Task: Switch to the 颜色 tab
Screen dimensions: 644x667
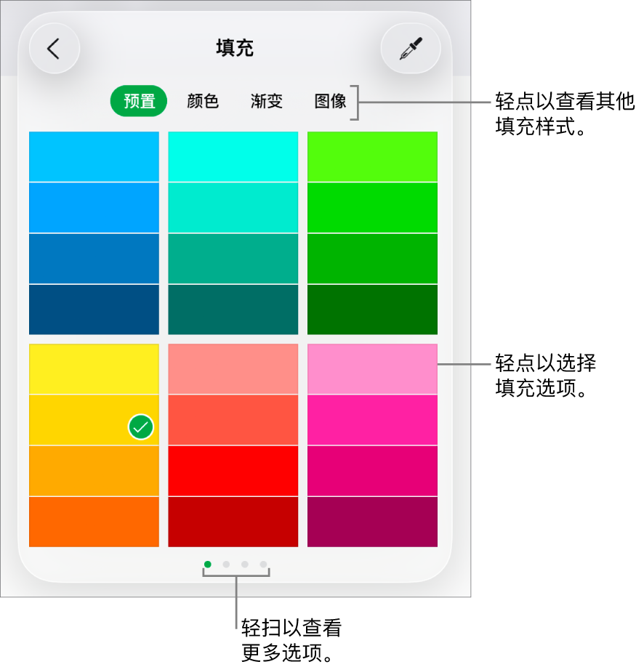Action: [x=201, y=102]
